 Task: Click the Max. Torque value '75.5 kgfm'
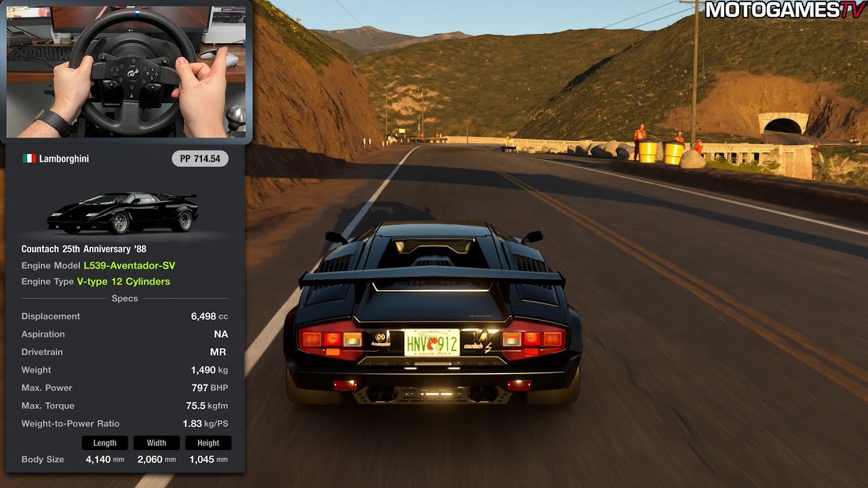(x=207, y=406)
